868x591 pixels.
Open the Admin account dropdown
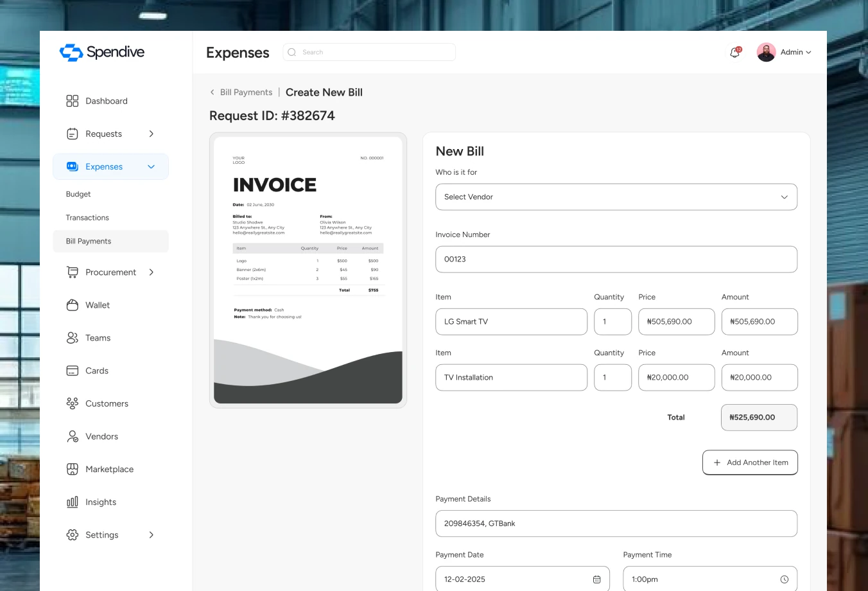(796, 52)
